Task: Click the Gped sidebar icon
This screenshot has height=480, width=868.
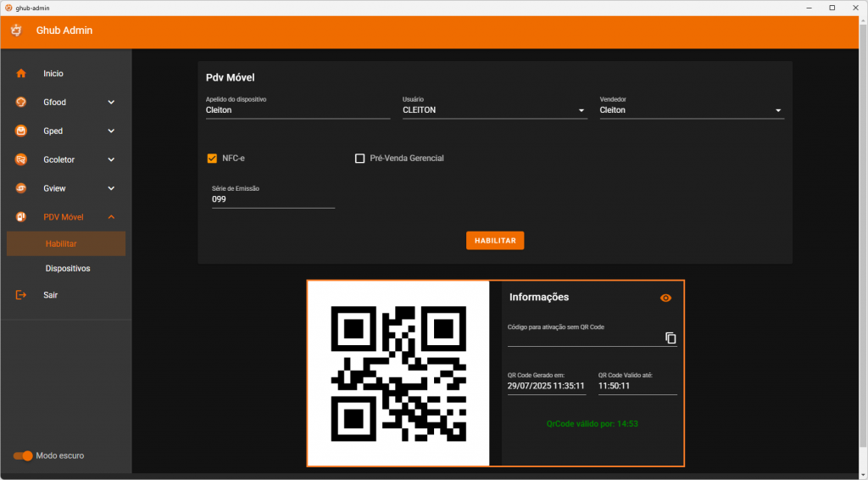Action: pos(21,131)
